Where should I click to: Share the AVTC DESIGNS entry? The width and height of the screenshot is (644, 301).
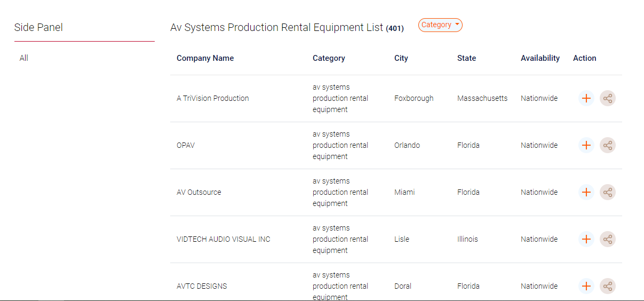click(607, 286)
